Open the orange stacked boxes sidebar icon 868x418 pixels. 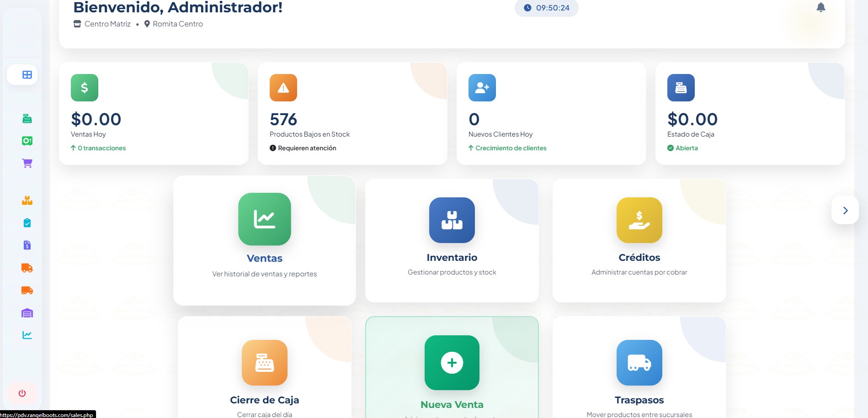pyautogui.click(x=27, y=201)
